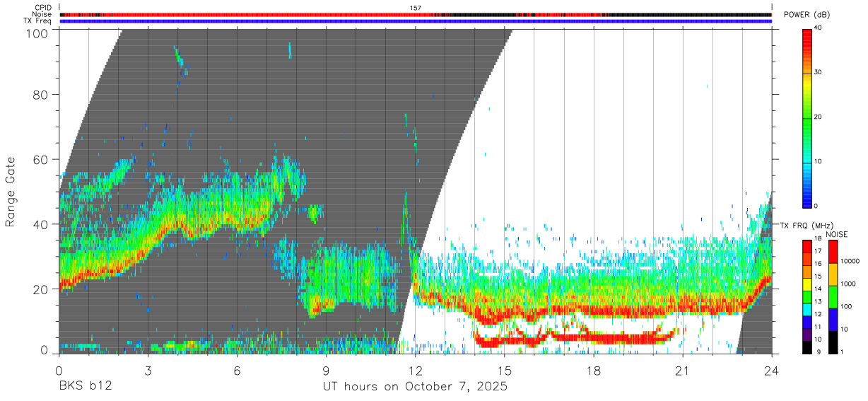Click the 40 tick on Range Gate axis

pos(41,224)
